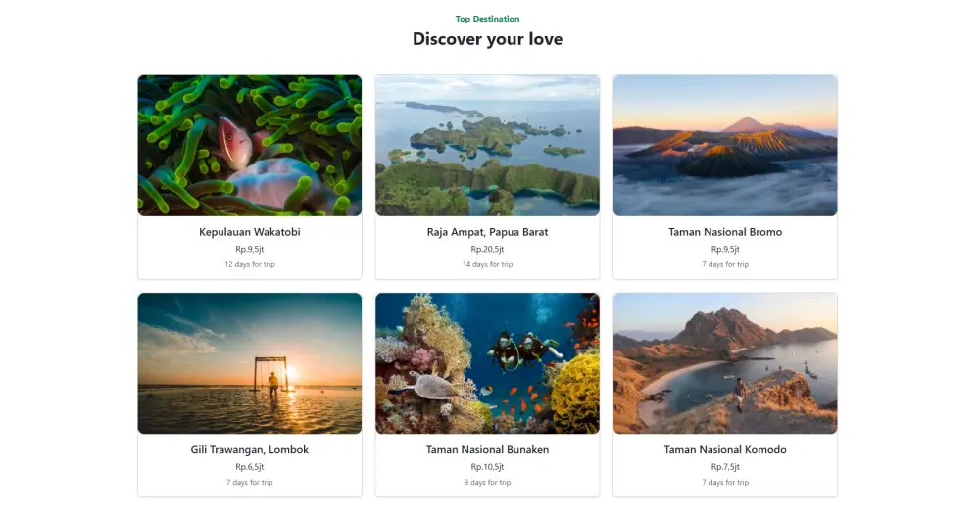Click the 12 days for trip text
This screenshot has height=514, width=980.
click(x=249, y=264)
